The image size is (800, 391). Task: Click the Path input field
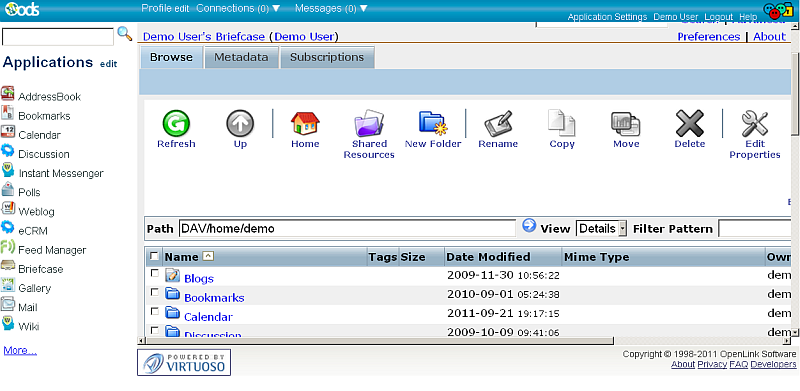[x=347, y=228]
